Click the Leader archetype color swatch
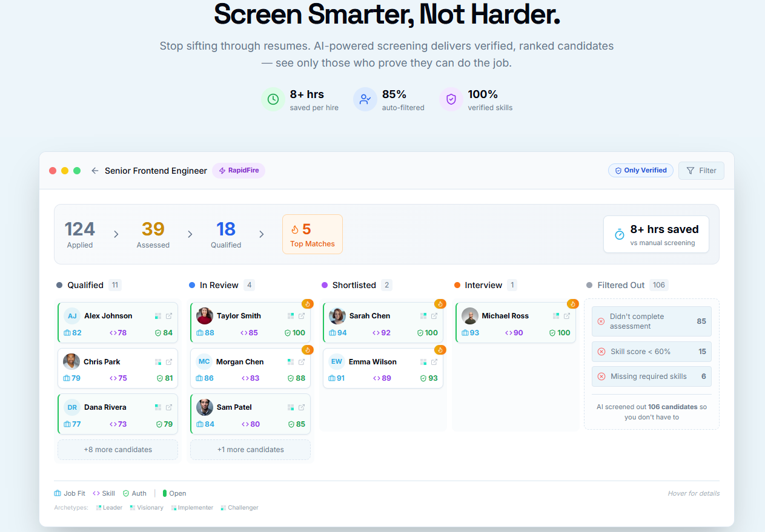 [98, 507]
